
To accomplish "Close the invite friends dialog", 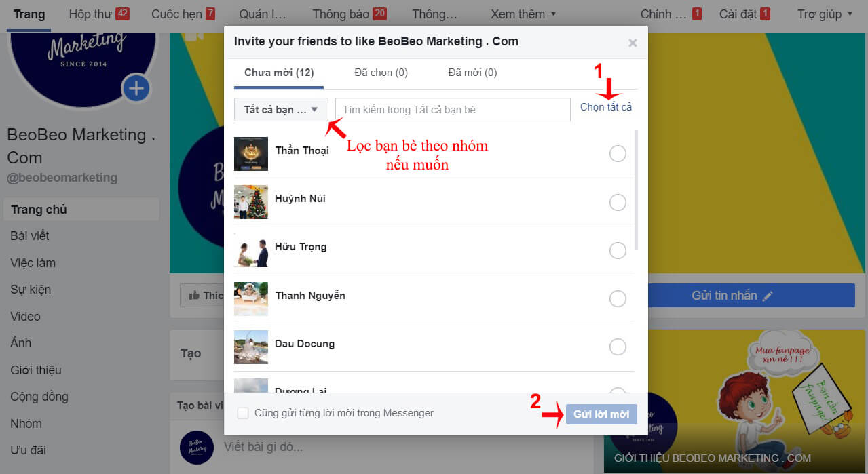I will (x=632, y=42).
